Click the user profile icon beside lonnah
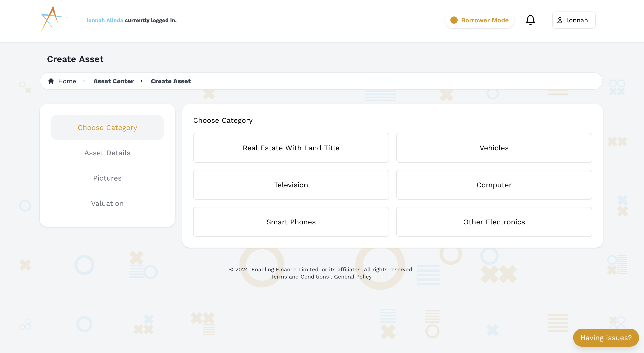The height and width of the screenshot is (353, 644). pyautogui.click(x=560, y=20)
